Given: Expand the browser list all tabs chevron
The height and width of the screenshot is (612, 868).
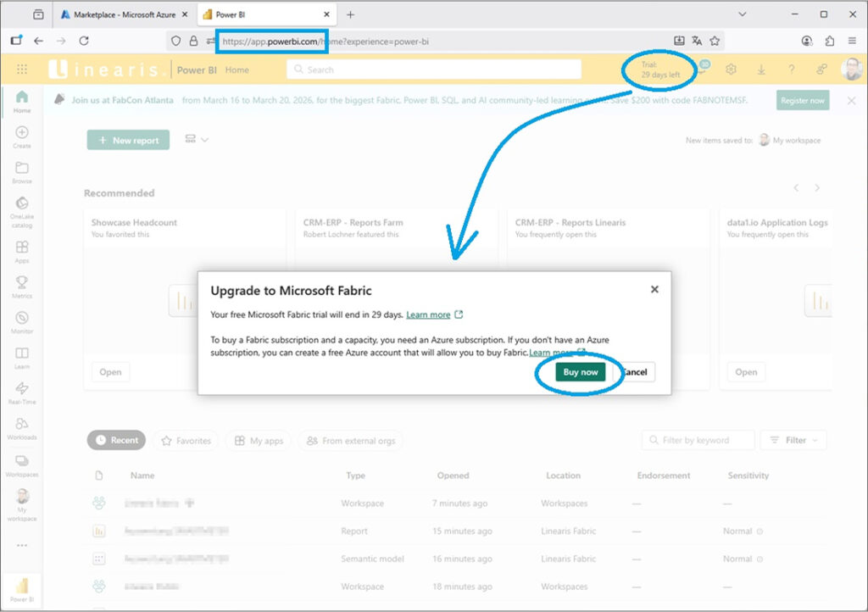Looking at the screenshot, I should click(743, 14).
